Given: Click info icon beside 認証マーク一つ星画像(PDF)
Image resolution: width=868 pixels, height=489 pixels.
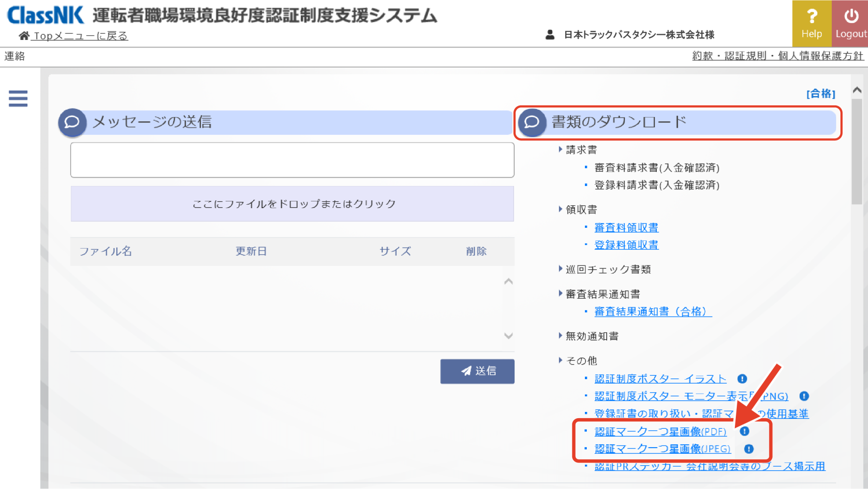Looking at the screenshot, I should [x=745, y=431].
